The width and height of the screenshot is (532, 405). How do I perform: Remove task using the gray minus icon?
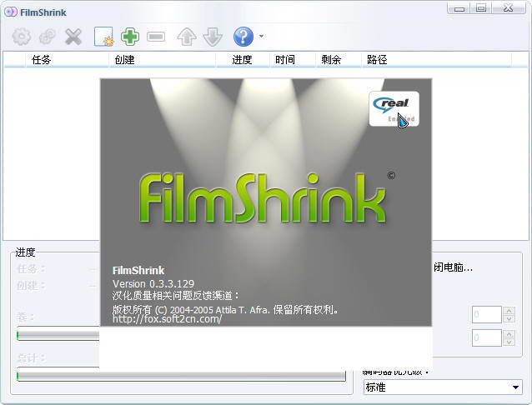pos(156,37)
